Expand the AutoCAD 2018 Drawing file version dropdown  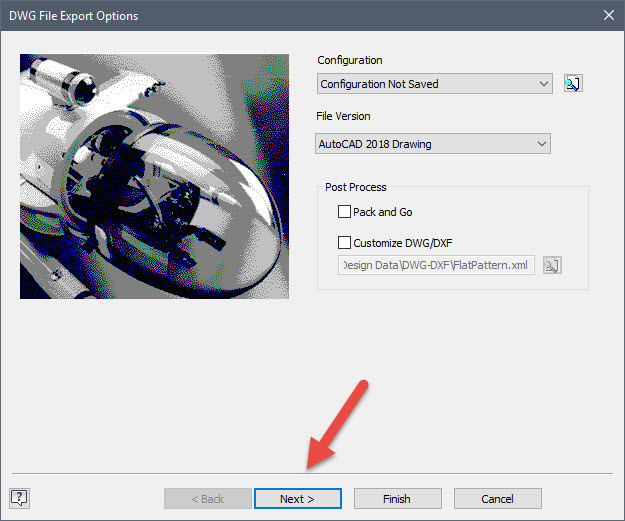[x=433, y=144]
